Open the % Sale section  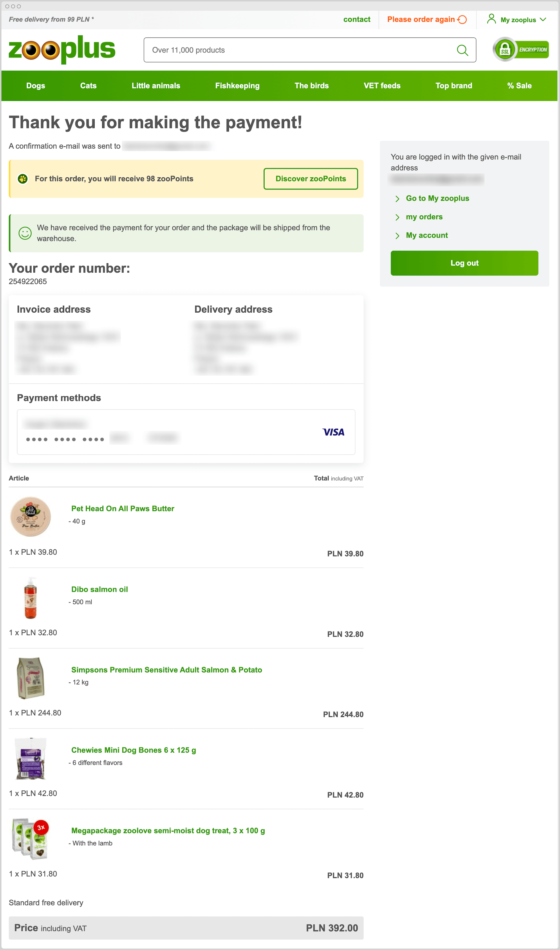point(519,86)
